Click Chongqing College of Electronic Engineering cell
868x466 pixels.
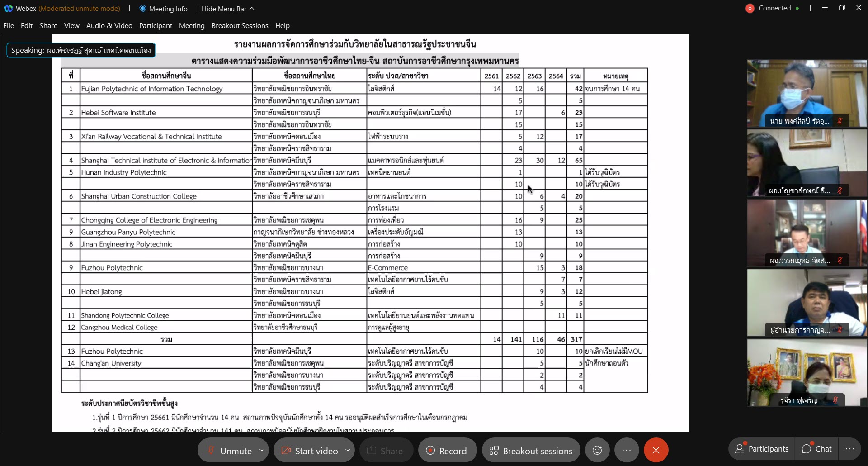point(166,220)
